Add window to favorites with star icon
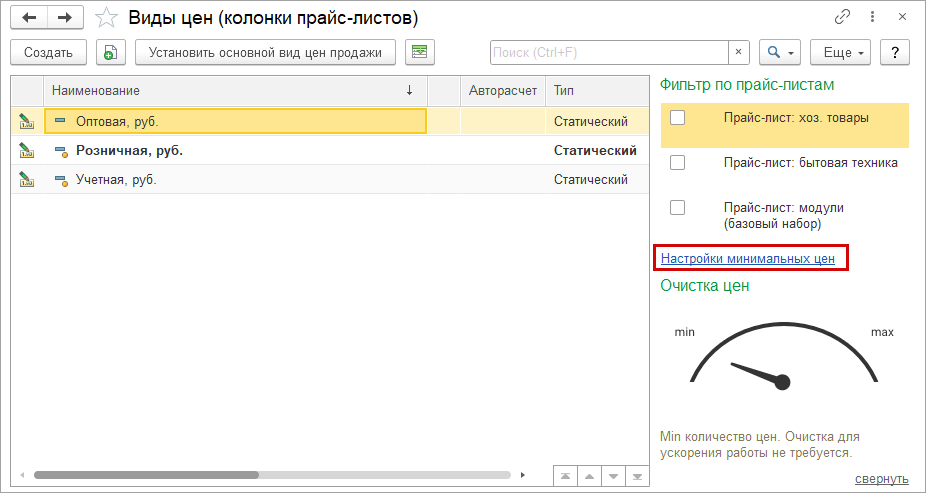Viewport: 926px width, 493px height. coord(105,18)
